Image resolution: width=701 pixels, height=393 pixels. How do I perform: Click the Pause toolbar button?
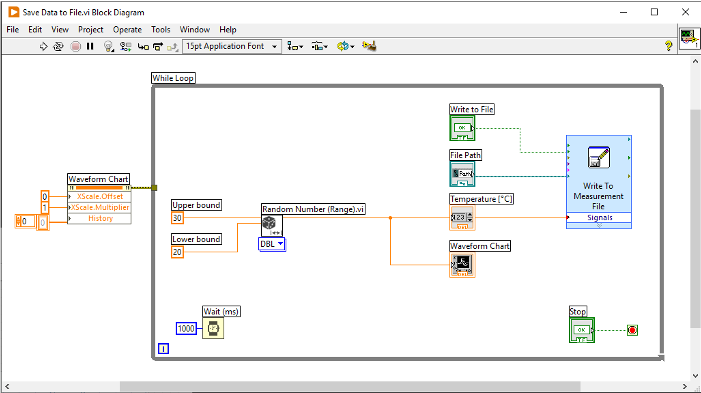(x=90, y=46)
